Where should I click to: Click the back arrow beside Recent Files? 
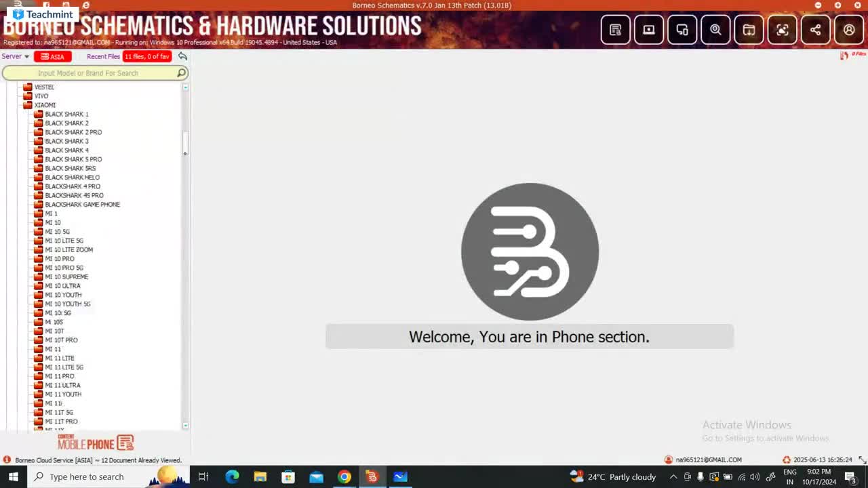click(x=182, y=56)
